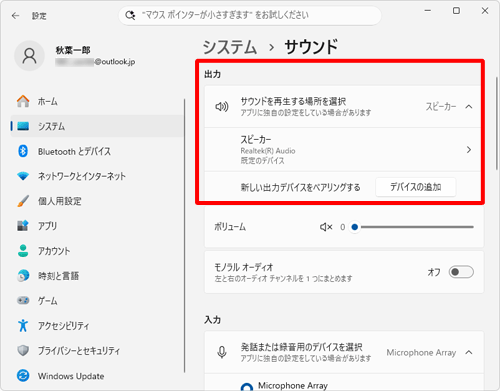This screenshot has width=500, height=391.
Task: Click the ゲーム controller icon
Action: (23, 300)
